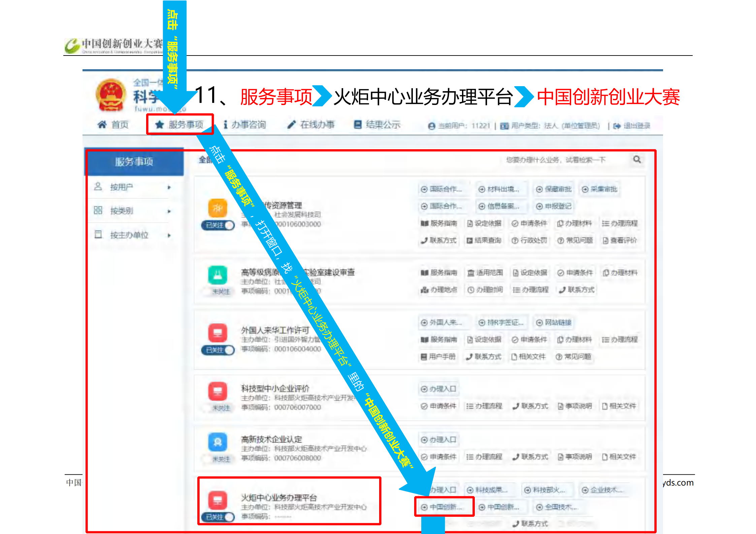Click the search magnifier icon

636,159
